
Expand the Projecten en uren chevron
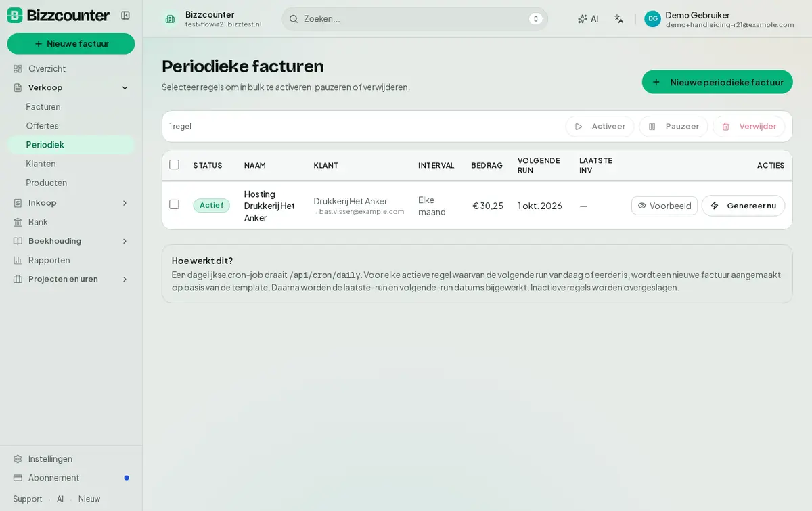coord(125,279)
